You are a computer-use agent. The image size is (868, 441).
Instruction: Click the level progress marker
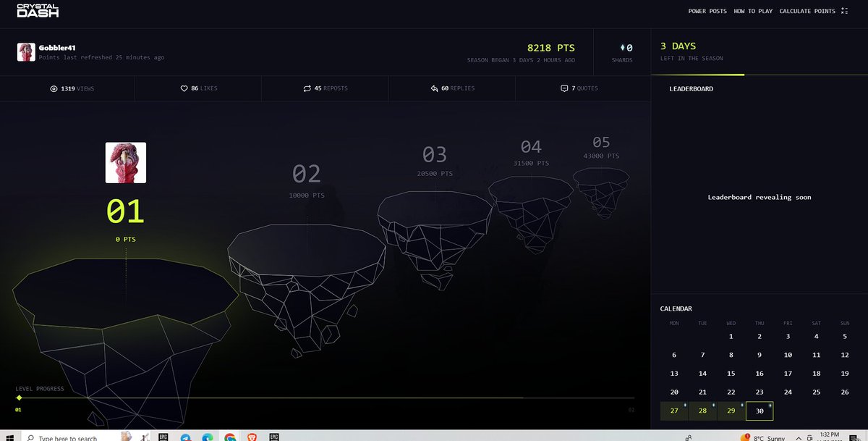tap(20, 397)
